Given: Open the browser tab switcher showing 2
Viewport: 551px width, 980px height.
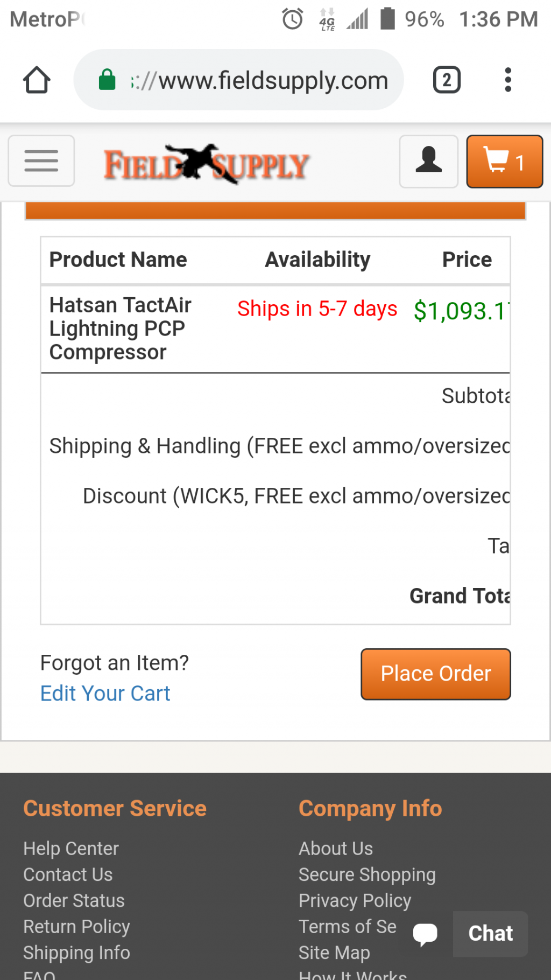Looking at the screenshot, I should (x=447, y=80).
